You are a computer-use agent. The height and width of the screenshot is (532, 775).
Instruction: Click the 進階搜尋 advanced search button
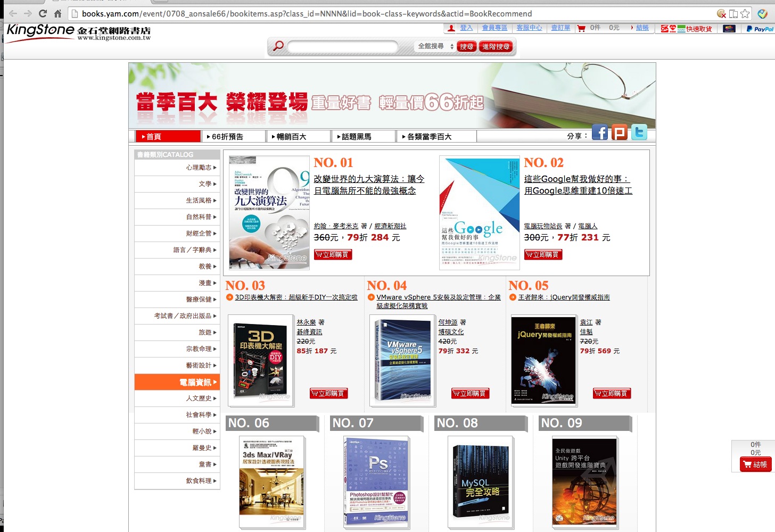click(x=496, y=47)
